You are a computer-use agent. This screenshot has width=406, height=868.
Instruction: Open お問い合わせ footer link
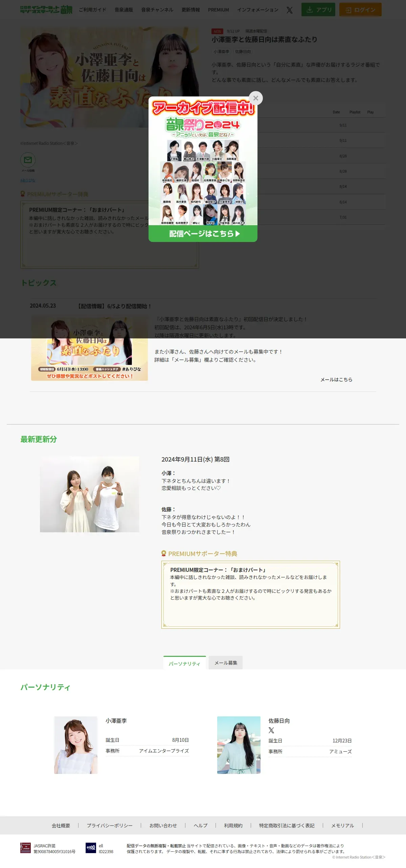[x=163, y=826]
